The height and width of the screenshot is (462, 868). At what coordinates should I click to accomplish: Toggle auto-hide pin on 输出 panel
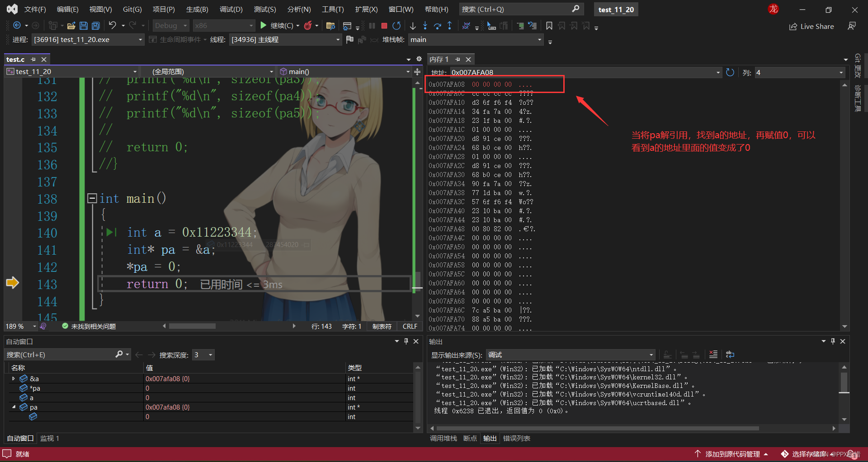(x=833, y=341)
